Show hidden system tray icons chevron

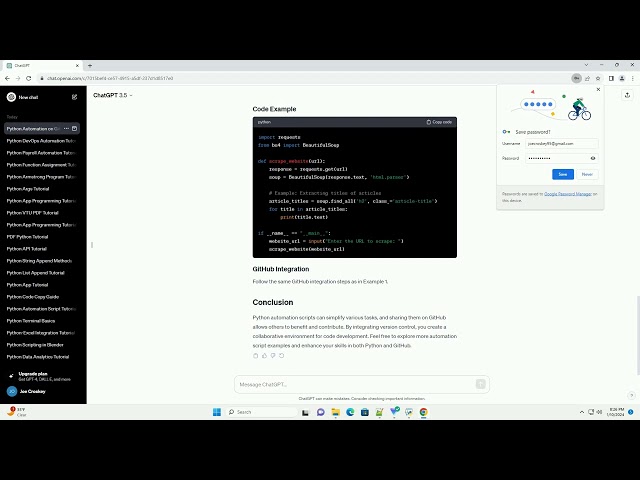click(582, 412)
